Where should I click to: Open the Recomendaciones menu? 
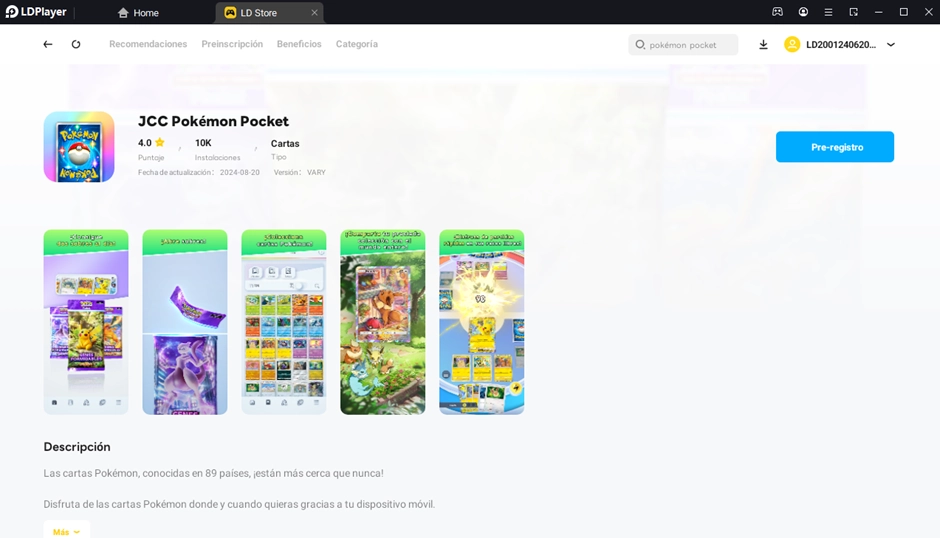tap(148, 44)
